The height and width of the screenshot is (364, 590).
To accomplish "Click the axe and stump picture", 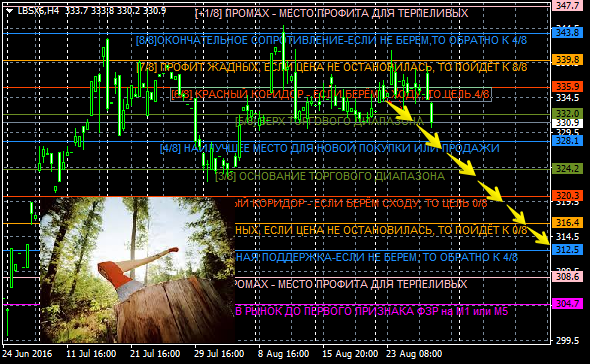I will click(x=137, y=270).
